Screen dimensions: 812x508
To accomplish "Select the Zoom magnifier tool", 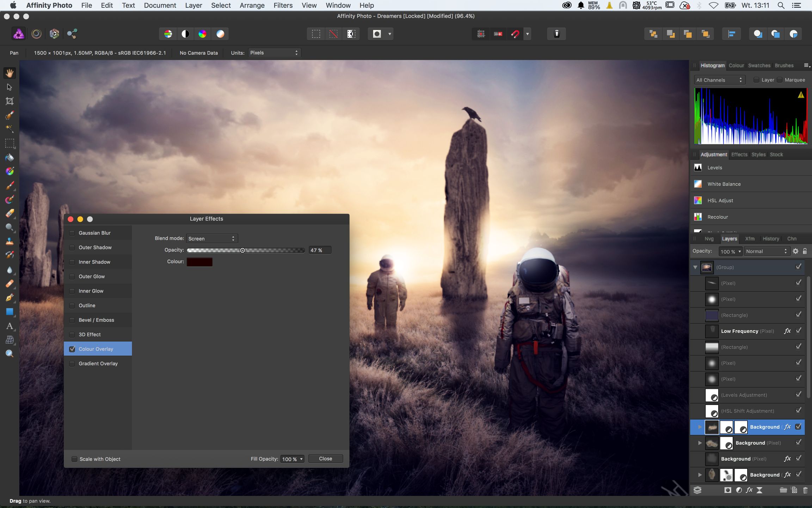I will (10, 353).
